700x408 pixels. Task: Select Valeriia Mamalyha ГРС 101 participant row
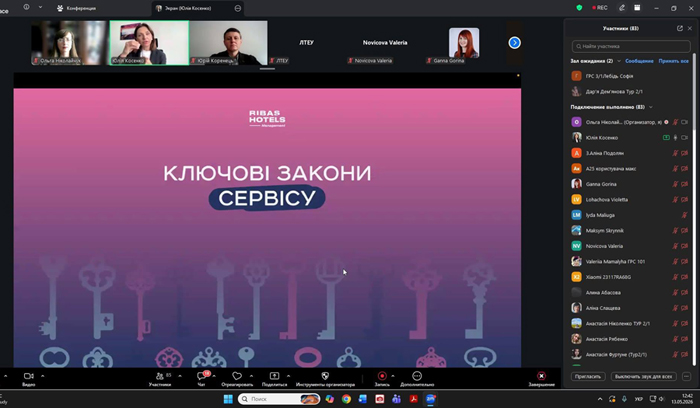629,261
